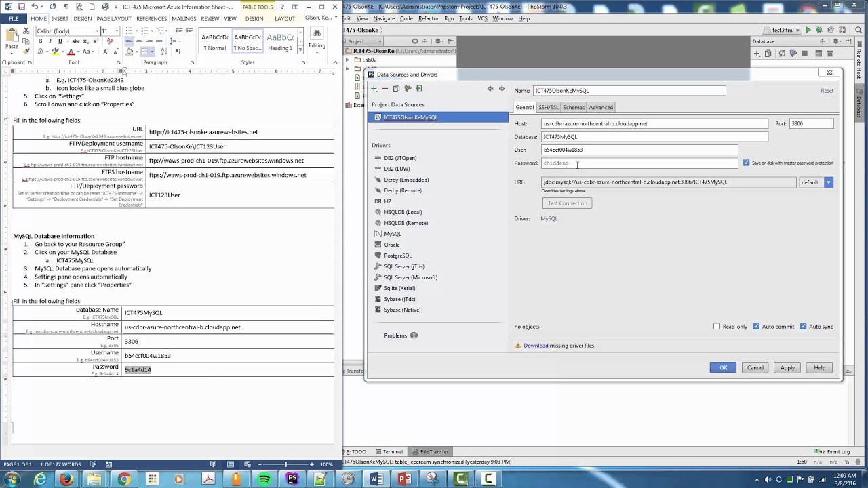Toggle the Auto sync checkbox

point(803,327)
